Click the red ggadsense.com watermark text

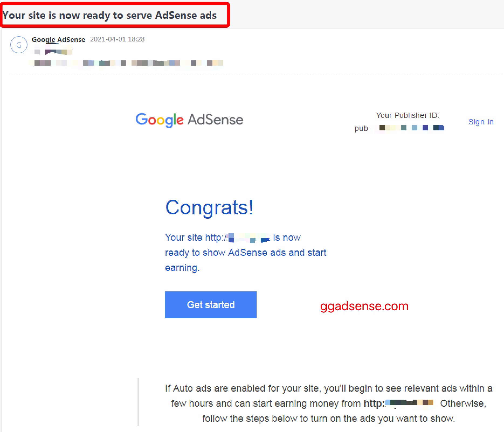click(364, 306)
